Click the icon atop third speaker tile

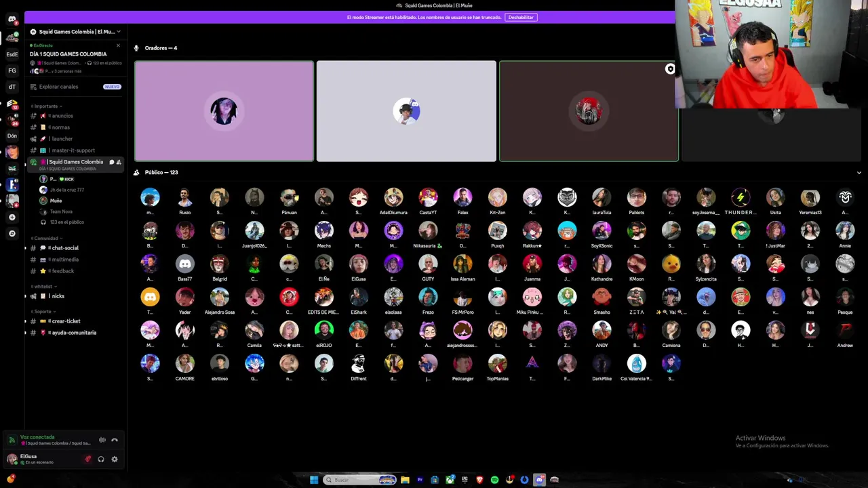[670, 69]
